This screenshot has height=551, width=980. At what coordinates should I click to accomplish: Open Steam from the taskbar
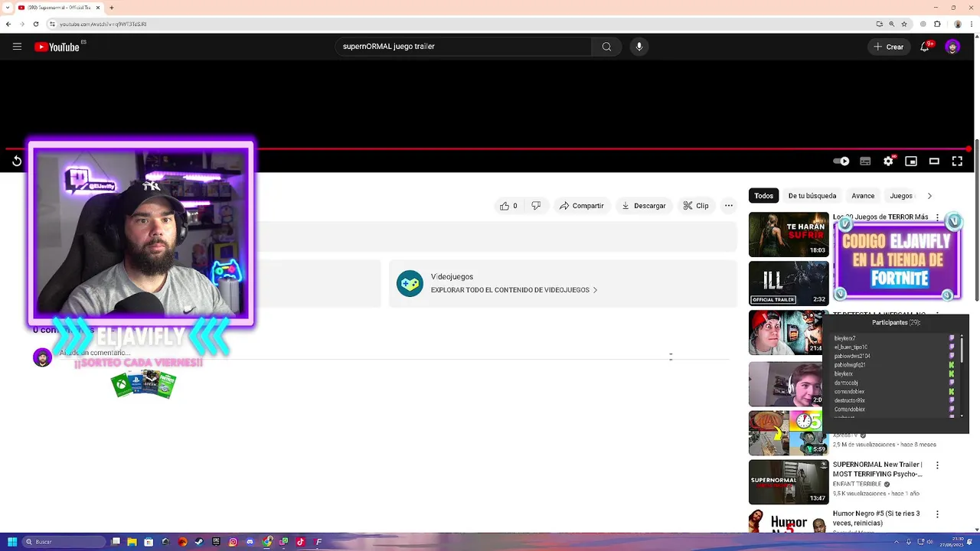coord(199,542)
